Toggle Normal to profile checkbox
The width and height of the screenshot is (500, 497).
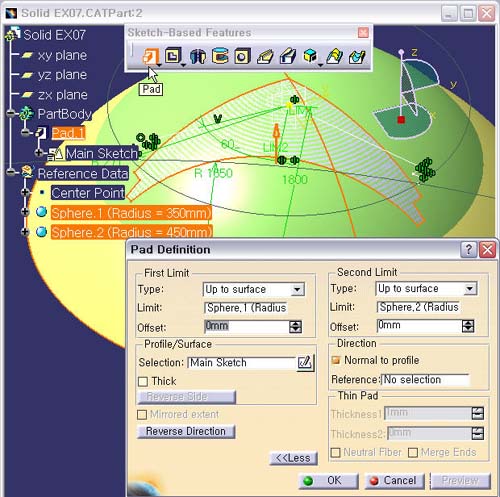click(x=336, y=360)
